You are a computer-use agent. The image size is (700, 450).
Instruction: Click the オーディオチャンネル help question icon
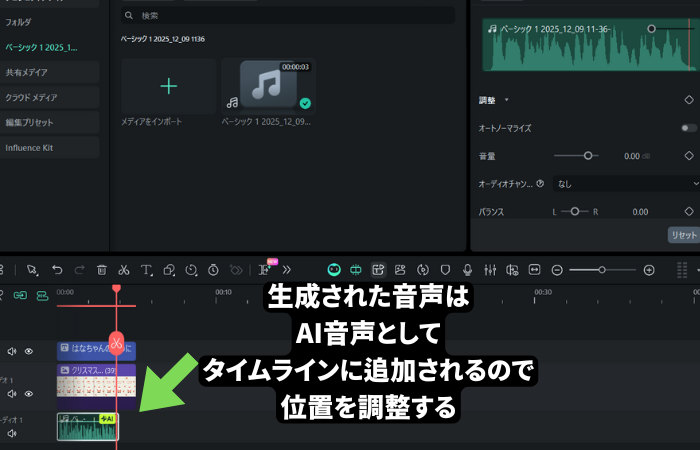click(540, 183)
